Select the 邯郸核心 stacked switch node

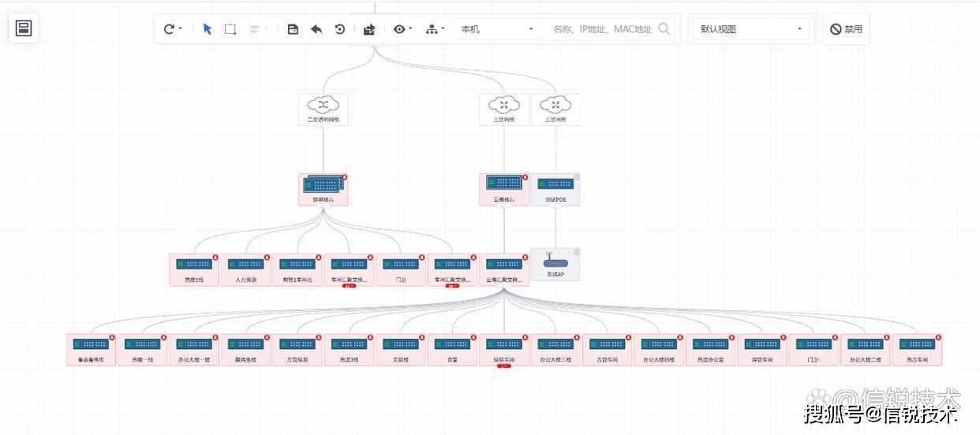coord(323,189)
